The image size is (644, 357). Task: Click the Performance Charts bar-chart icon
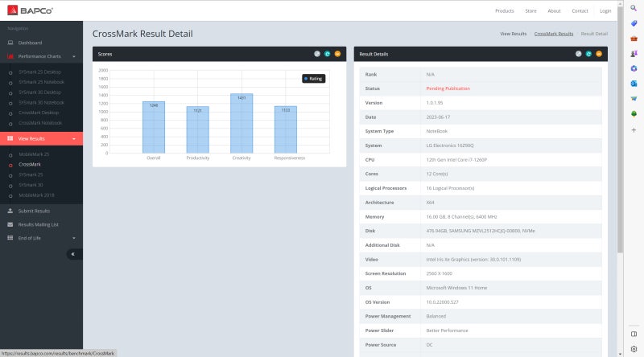tap(10, 56)
